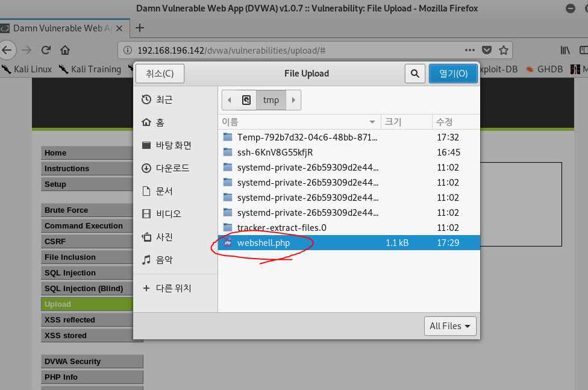
Task: Reload the page in Firefox
Action: (46, 50)
